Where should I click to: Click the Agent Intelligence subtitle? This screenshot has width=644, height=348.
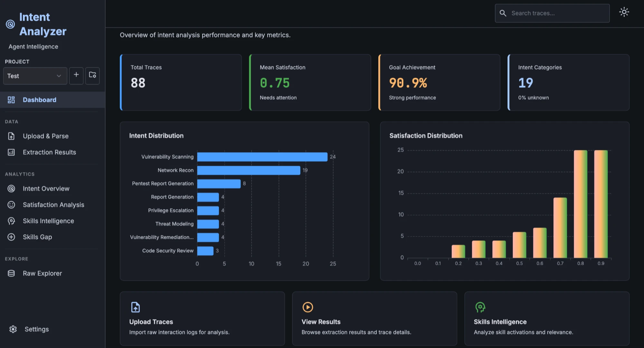(33, 47)
